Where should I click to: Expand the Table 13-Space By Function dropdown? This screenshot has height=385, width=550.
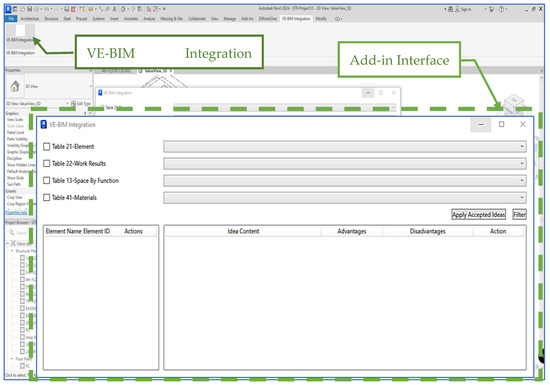coord(345,181)
